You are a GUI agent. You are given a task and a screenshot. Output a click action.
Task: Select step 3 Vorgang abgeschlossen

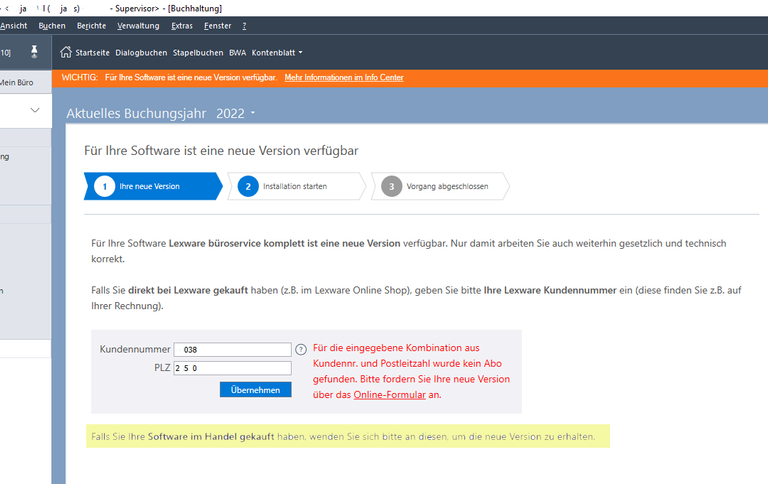(440, 186)
